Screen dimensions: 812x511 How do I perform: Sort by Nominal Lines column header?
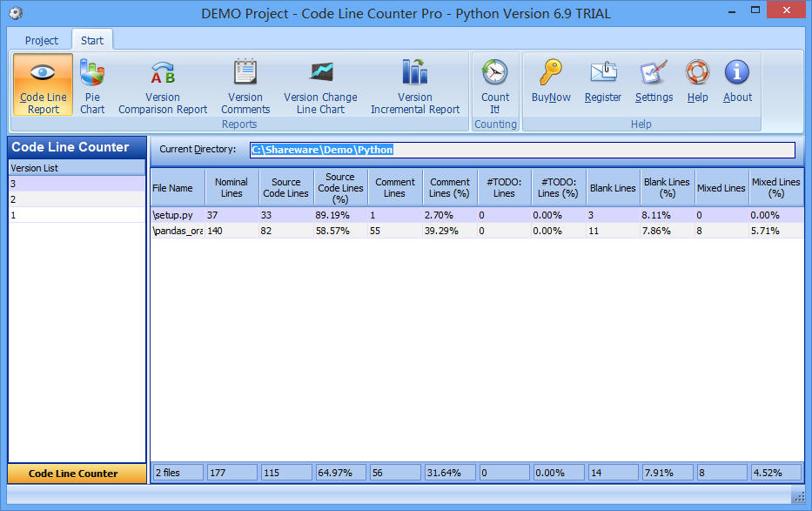click(x=232, y=187)
